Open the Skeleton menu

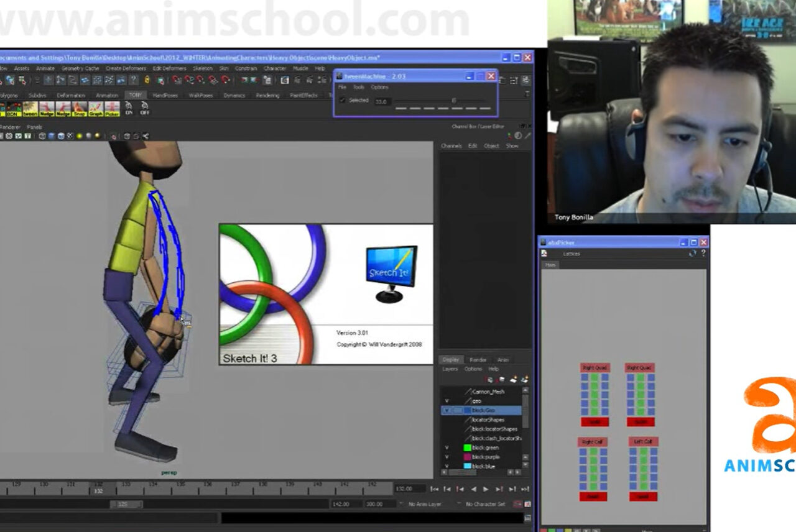[202, 68]
